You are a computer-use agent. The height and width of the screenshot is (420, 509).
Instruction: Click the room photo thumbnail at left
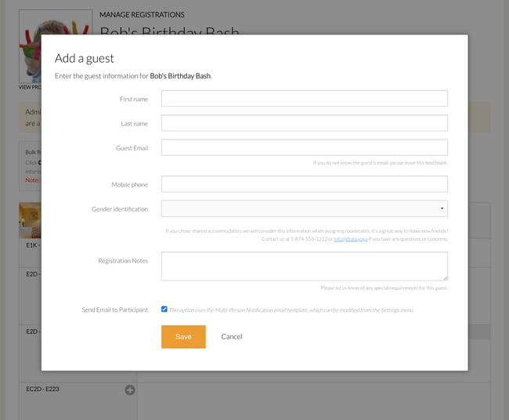pyautogui.click(x=30, y=220)
